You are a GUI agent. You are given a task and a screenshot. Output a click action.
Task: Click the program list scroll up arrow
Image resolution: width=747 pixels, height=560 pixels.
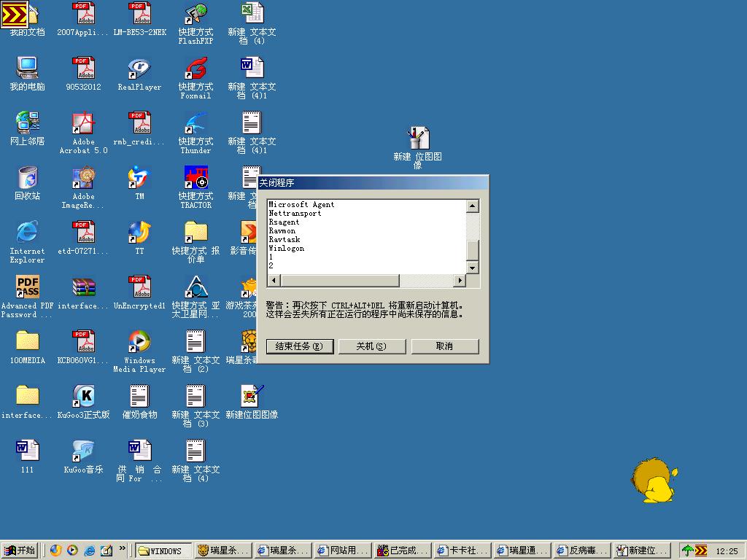(x=472, y=206)
